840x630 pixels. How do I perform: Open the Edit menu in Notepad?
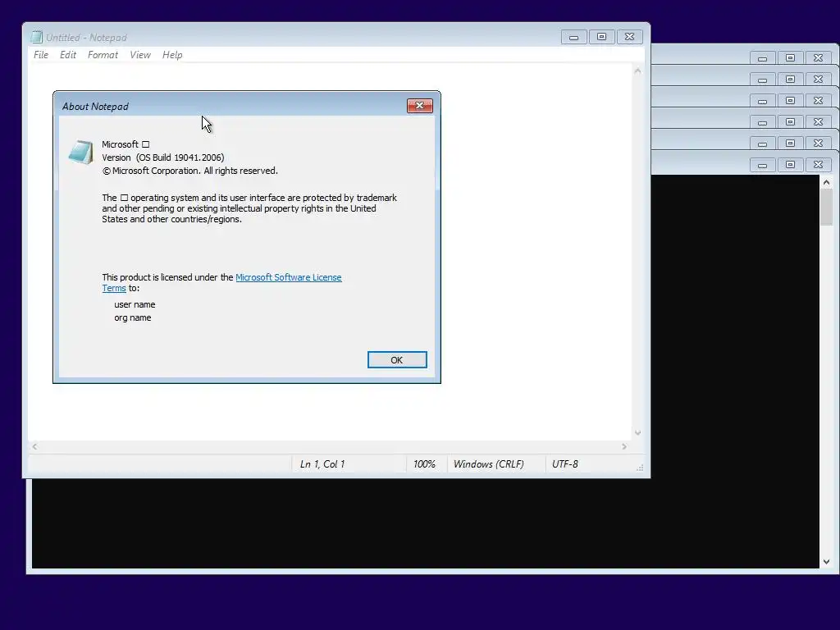[67, 55]
